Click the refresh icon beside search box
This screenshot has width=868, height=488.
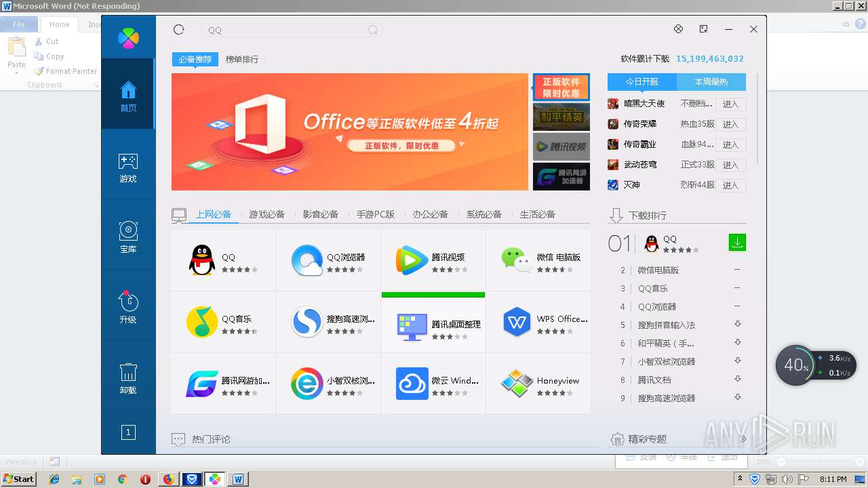[179, 30]
